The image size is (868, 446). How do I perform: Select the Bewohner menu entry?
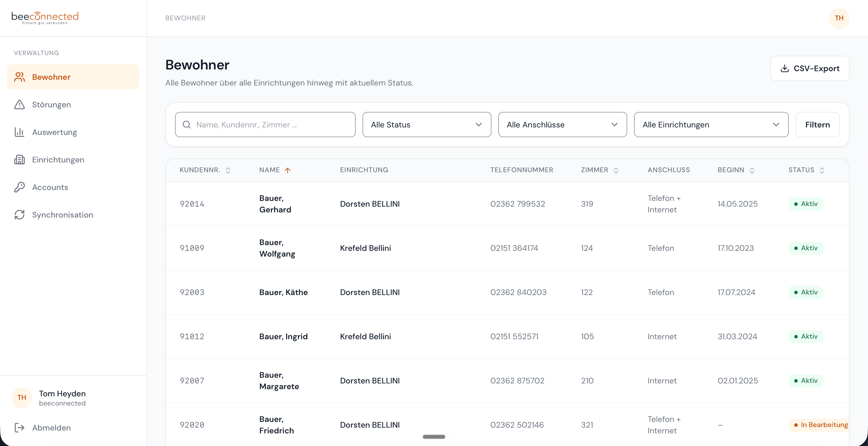pyautogui.click(x=73, y=77)
